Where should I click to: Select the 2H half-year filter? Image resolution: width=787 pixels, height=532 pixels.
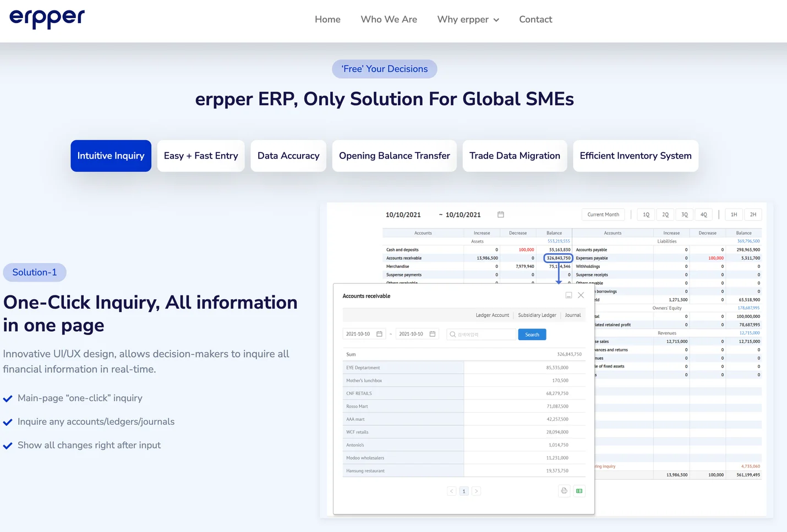point(753,215)
